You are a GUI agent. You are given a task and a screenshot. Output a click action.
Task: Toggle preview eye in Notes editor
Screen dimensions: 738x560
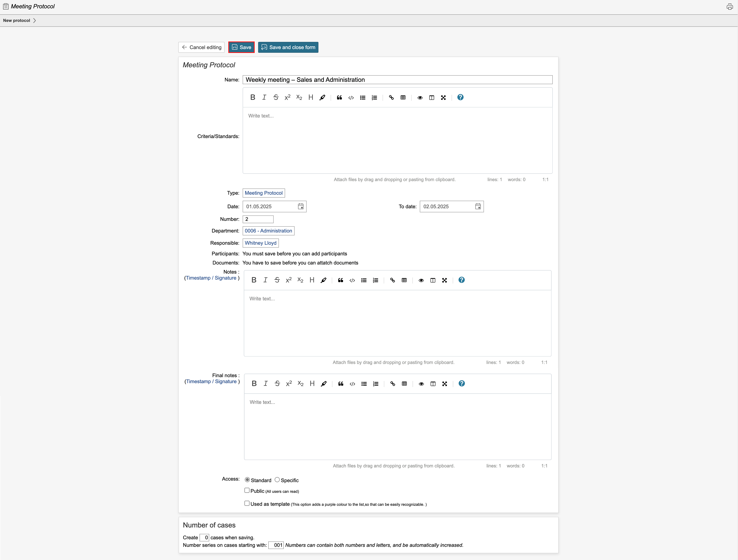pos(421,280)
